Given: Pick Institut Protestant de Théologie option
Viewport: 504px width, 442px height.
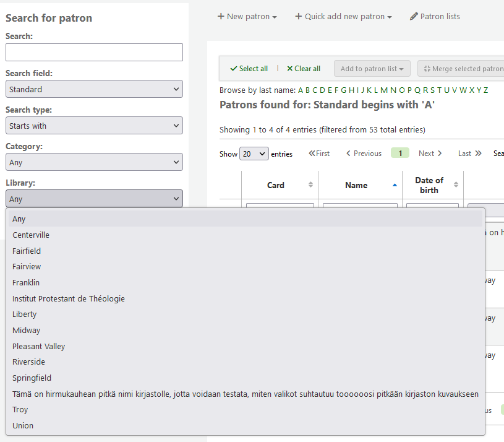Looking at the screenshot, I should pyautogui.click(x=69, y=298).
